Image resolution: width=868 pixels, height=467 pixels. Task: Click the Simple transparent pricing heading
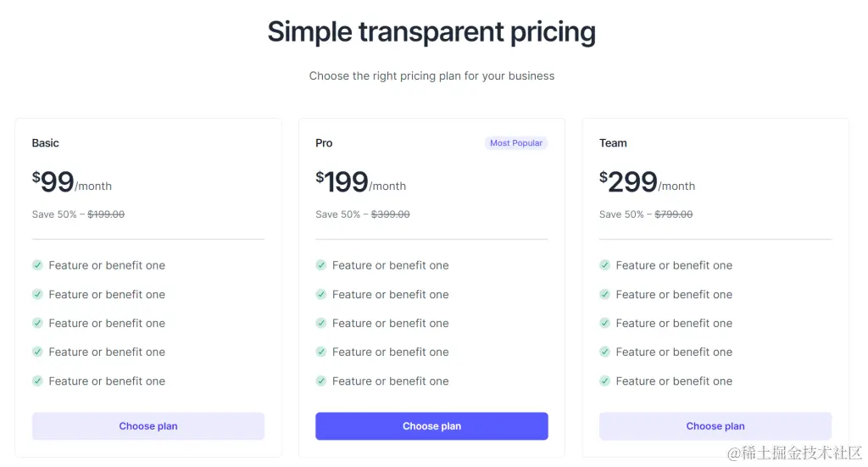(x=431, y=32)
